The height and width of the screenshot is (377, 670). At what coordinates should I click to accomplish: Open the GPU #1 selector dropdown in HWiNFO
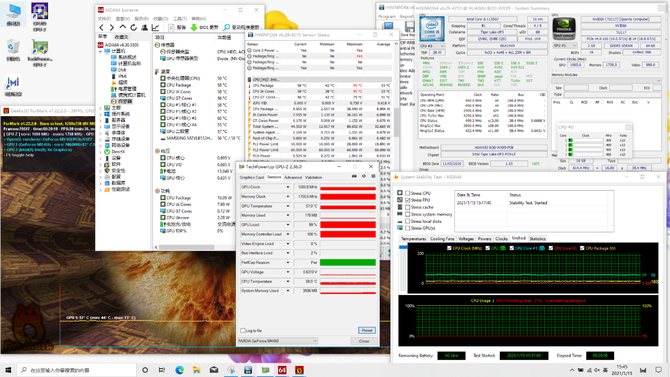(565, 46)
